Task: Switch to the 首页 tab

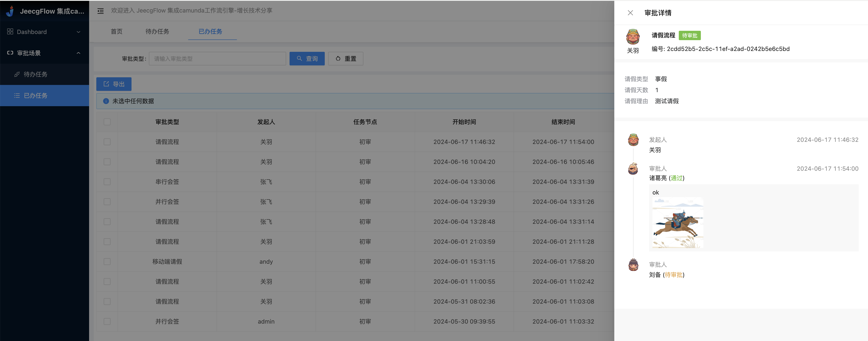Action: pos(117,31)
